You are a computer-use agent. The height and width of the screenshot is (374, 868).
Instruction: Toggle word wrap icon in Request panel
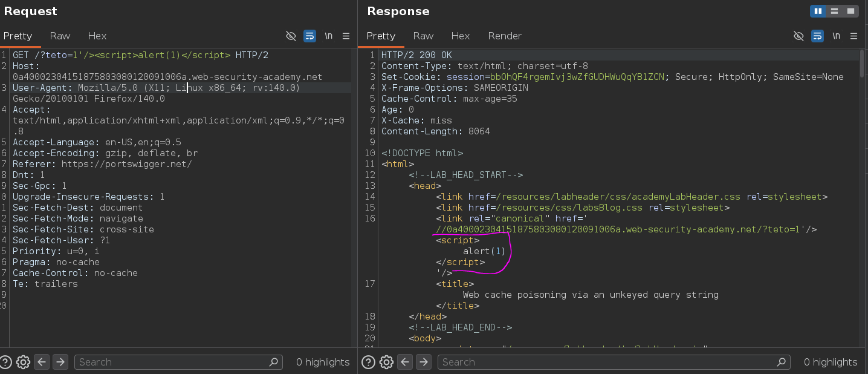coord(309,36)
